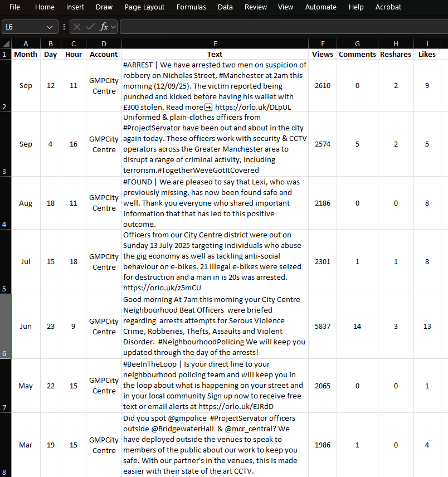Open the File menu

pos(15,7)
